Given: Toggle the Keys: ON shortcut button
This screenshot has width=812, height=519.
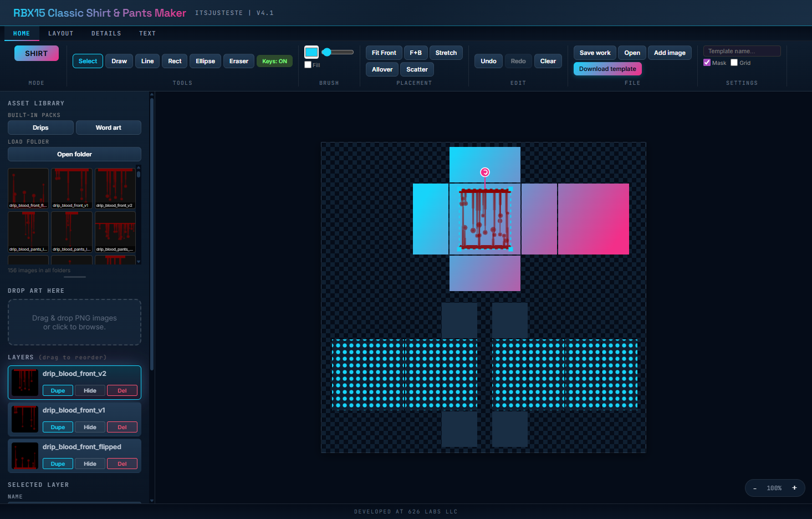Looking at the screenshot, I should tap(274, 61).
